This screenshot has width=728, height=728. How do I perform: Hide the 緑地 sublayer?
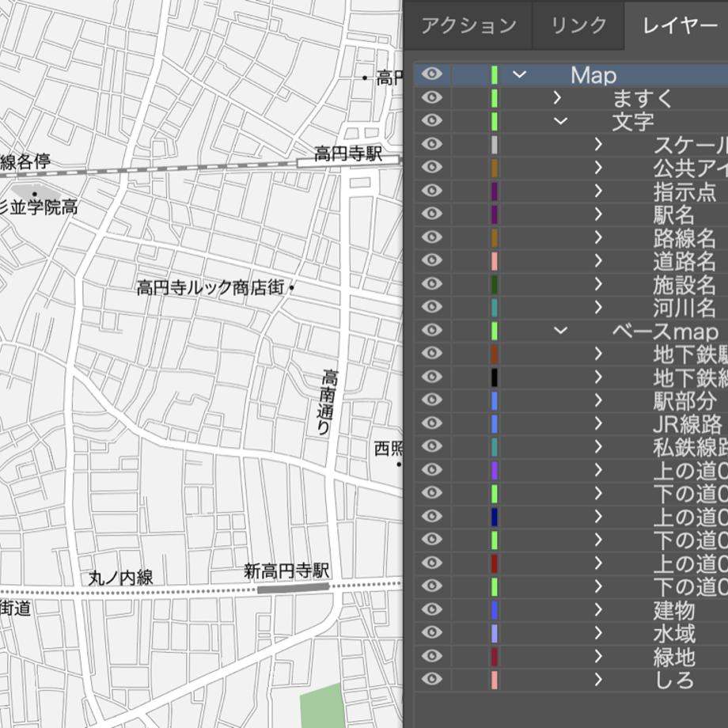point(432,655)
